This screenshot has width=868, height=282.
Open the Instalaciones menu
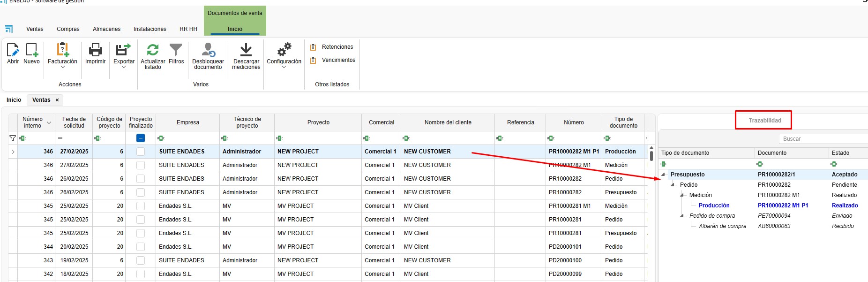pos(150,29)
